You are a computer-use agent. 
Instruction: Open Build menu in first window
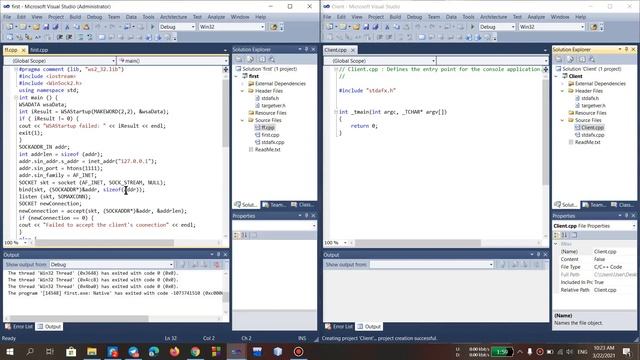[x=75, y=17]
